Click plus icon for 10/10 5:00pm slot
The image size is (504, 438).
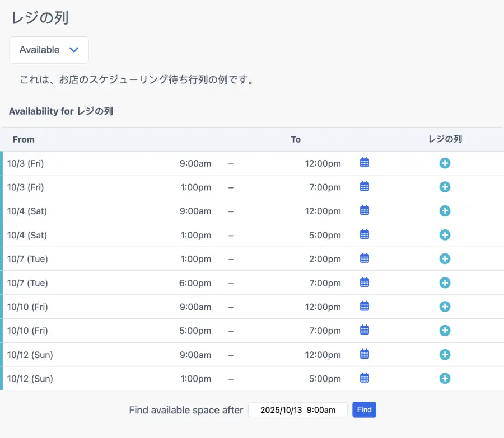coord(445,331)
